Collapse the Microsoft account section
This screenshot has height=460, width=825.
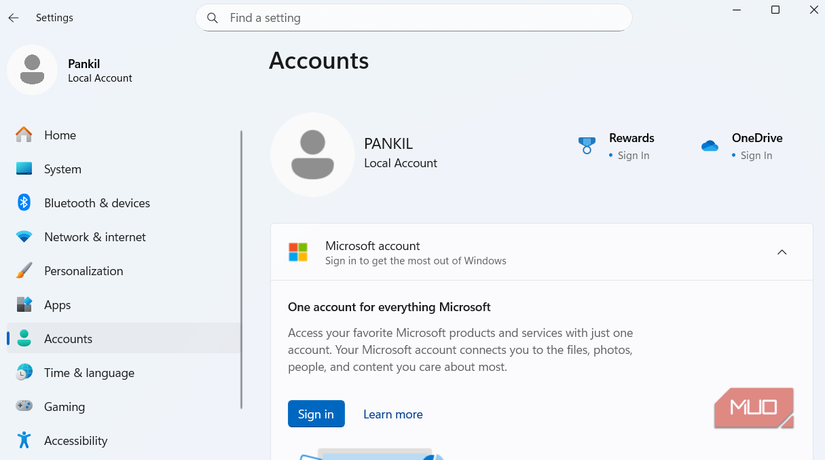tap(782, 252)
